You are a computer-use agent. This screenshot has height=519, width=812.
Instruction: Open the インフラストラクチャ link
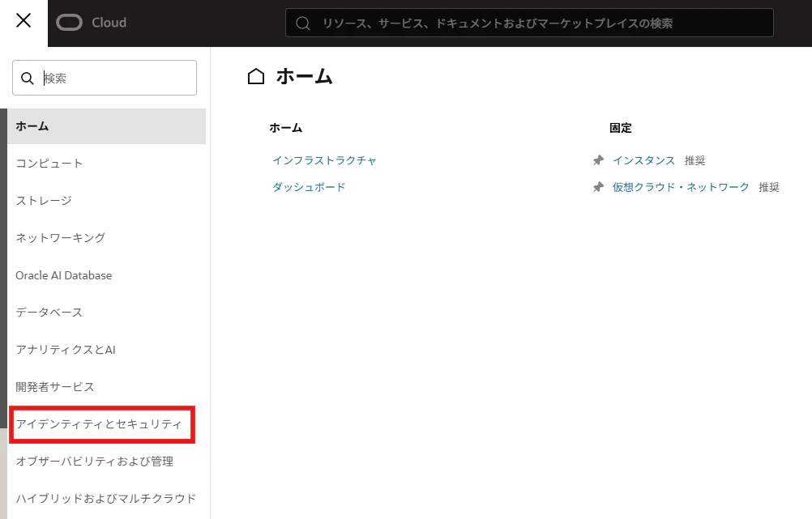click(x=325, y=160)
